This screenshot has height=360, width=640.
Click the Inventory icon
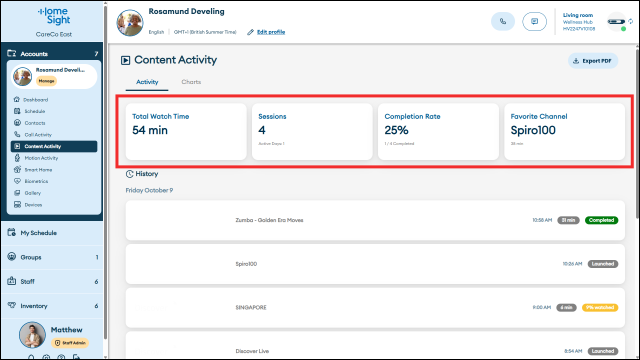click(11, 305)
